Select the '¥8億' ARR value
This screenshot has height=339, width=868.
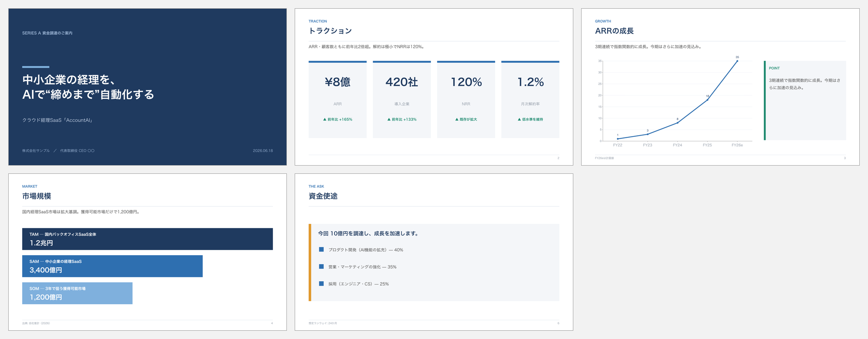pyautogui.click(x=338, y=82)
